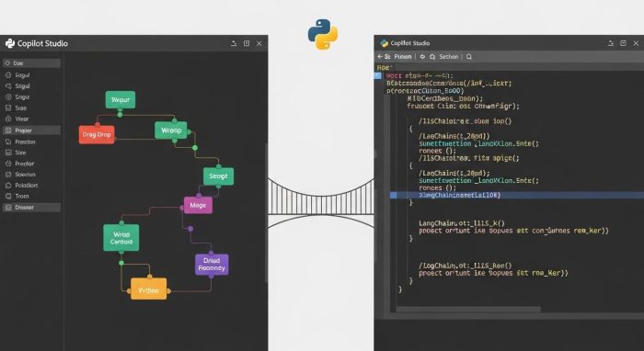Image resolution: width=644 pixels, height=351 pixels.
Task: Switch to the Roe file tab
Action: [x=385, y=67]
